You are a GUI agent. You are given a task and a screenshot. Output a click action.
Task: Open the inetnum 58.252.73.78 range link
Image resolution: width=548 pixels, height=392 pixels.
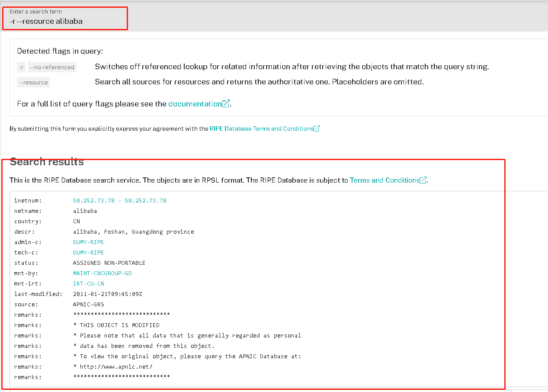coord(119,201)
